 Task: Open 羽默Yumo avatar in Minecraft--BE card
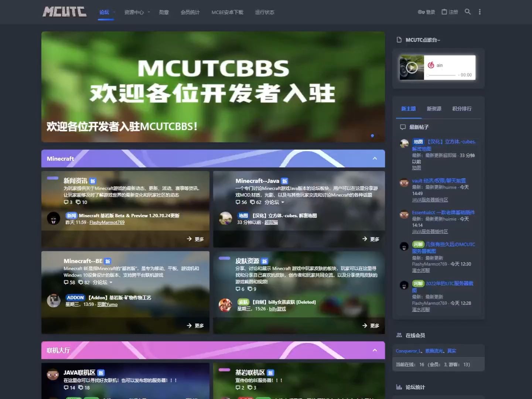pos(54,300)
